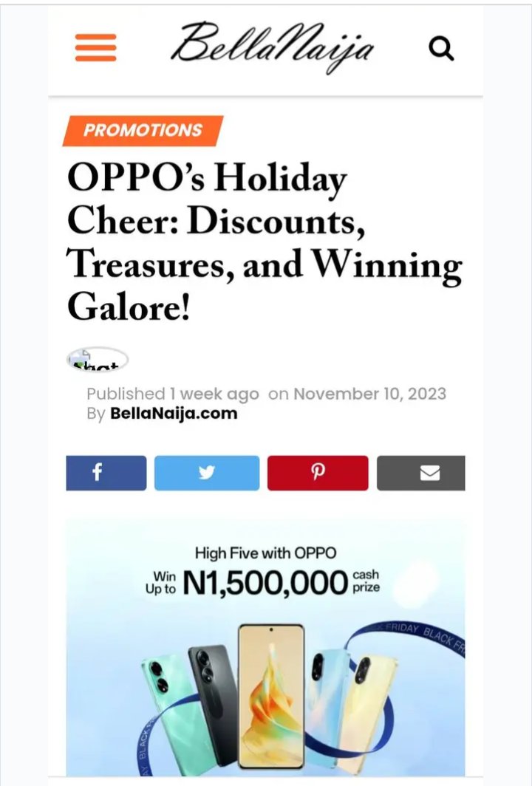Click the article headline about OPPO's Holiday Cheer
This screenshot has height=786, width=532.
(265, 242)
